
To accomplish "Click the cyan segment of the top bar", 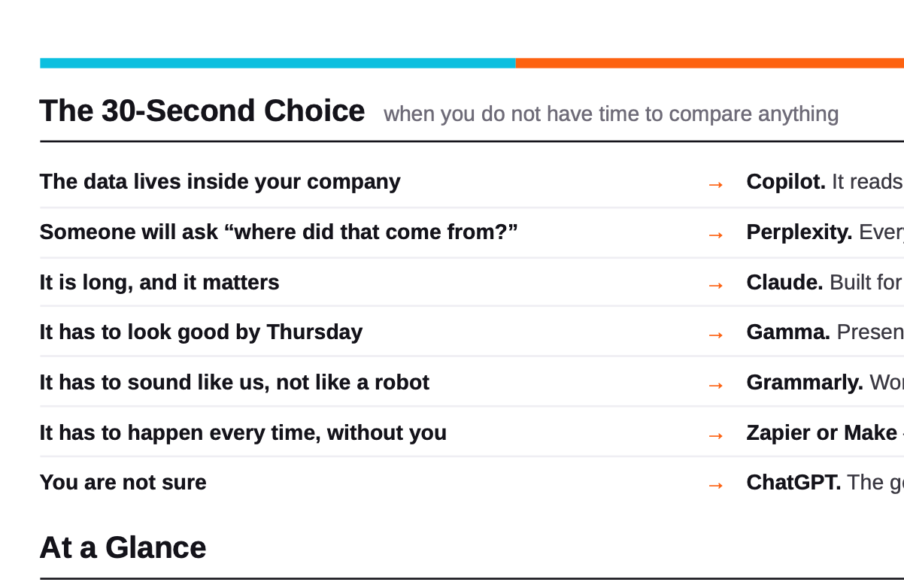I will pyautogui.click(x=278, y=63).
